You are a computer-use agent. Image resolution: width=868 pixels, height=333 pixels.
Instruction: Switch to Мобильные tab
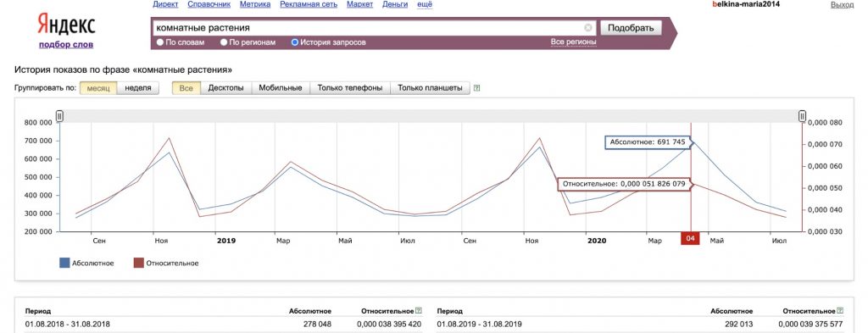(x=281, y=88)
